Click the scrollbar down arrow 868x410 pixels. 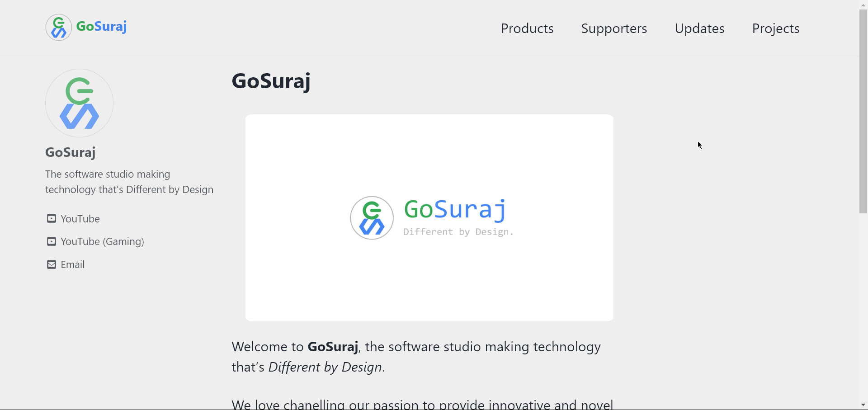863,405
